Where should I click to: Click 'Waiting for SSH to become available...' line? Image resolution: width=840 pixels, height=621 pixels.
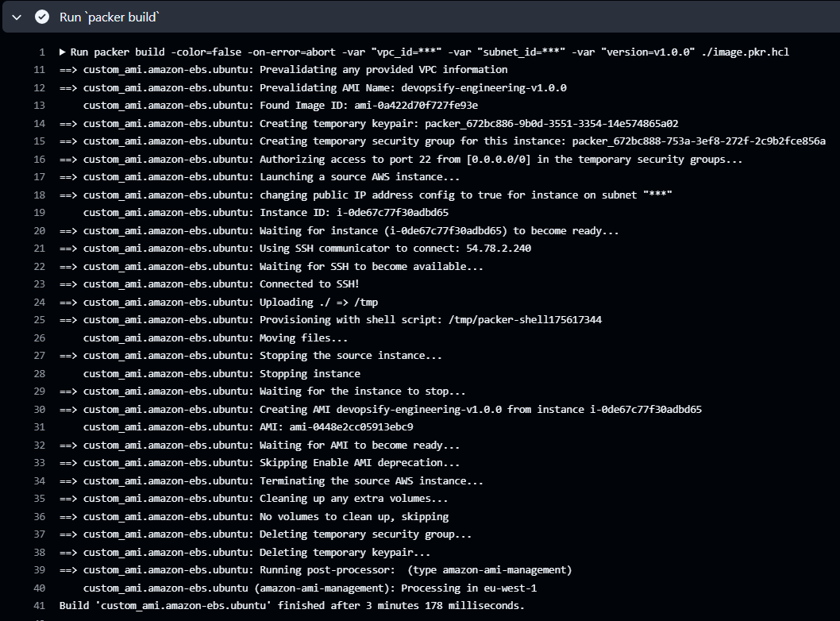pos(271,266)
